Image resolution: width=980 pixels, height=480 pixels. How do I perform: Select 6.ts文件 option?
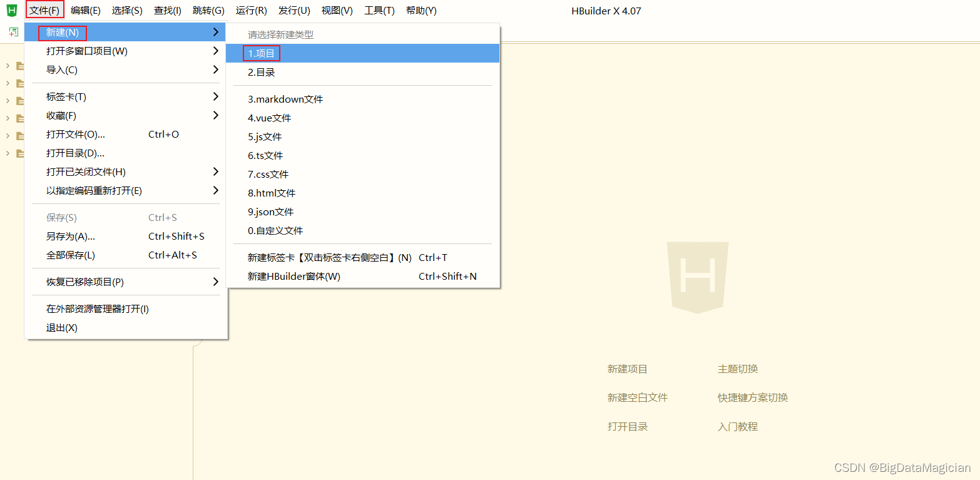[362, 156]
